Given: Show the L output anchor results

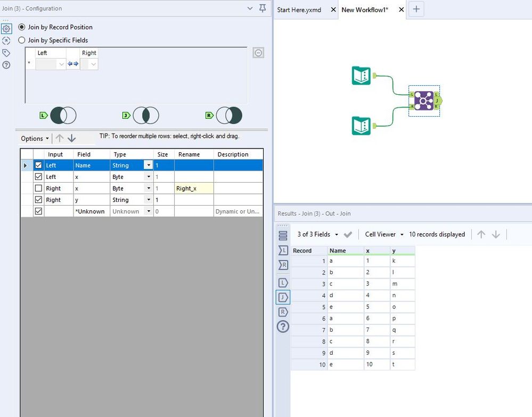Looking at the screenshot, I should (283, 282).
